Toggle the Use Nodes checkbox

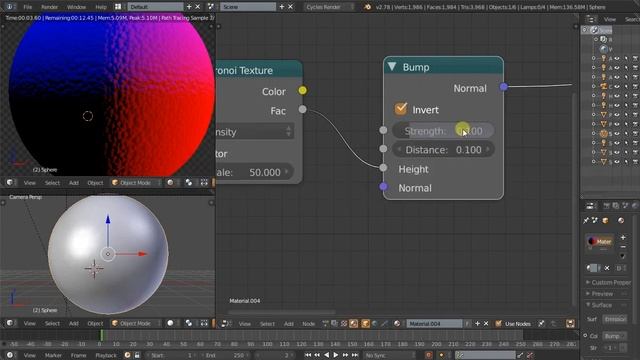point(498,324)
